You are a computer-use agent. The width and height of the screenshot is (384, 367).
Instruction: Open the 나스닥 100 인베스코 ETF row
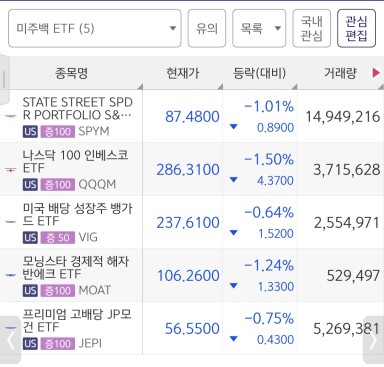click(x=192, y=169)
